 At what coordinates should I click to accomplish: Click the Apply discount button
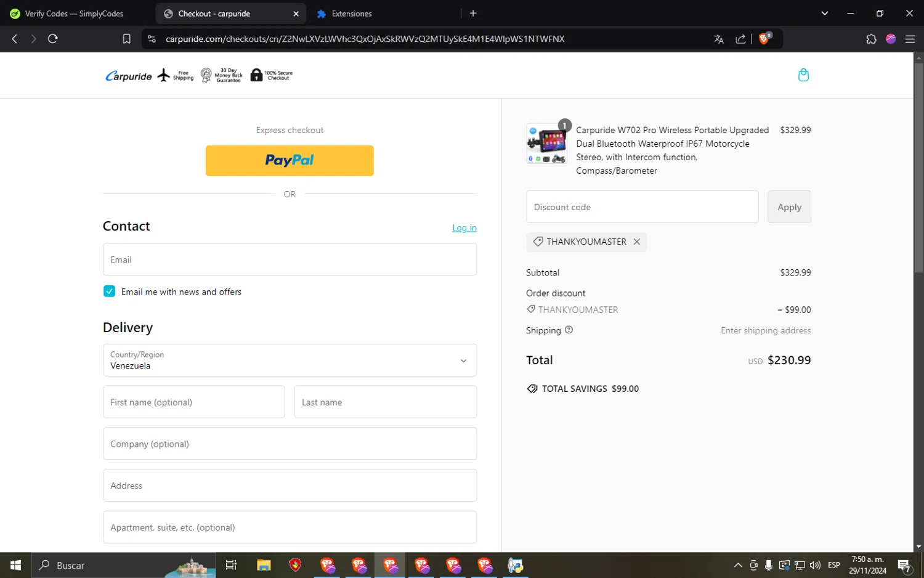pyautogui.click(x=789, y=207)
